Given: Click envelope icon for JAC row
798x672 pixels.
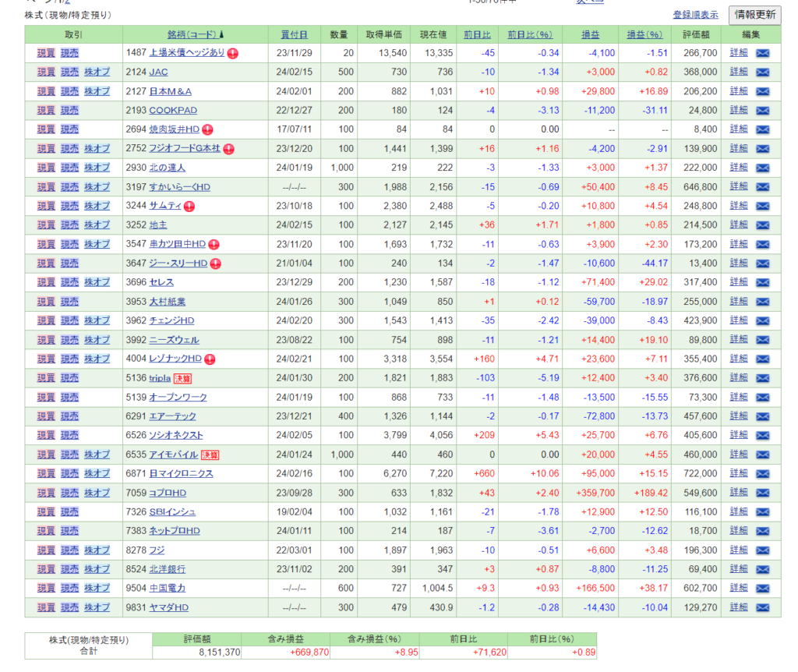Looking at the screenshot, I should pyautogui.click(x=763, y=72).
